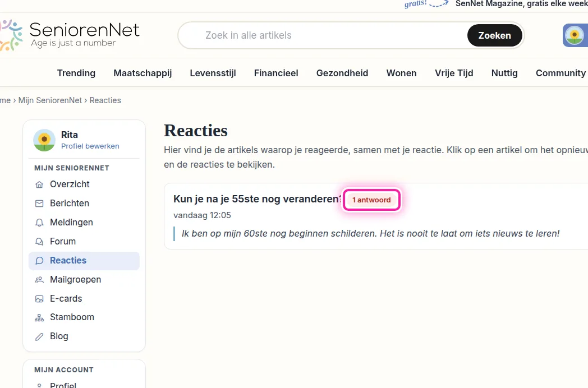The image size is (588, 388).
Task: Click the Mailgroepen people icon
Action: click(39, 280)
